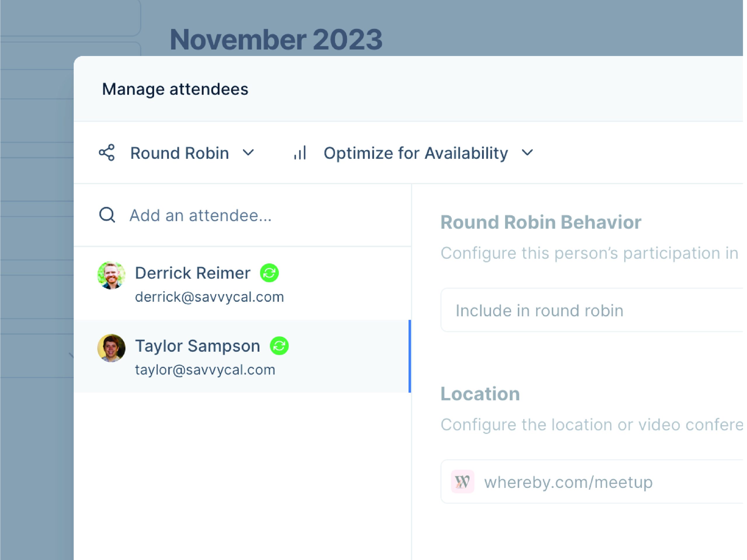The height and width of the screenshot is (560, 747).
Task: Click the green sync icon next to Taylor Sampson
Action: click(280, 346)
